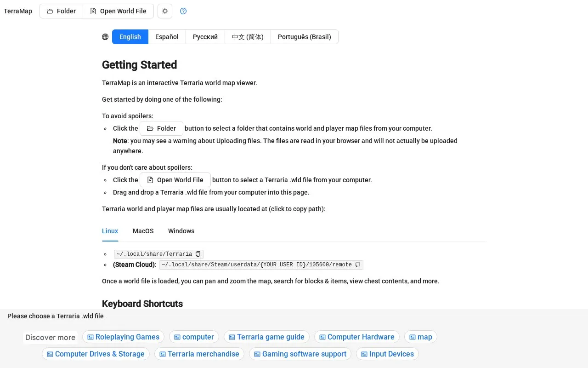
Task: Click the Folder button in top toolbar
Action: 61,11
